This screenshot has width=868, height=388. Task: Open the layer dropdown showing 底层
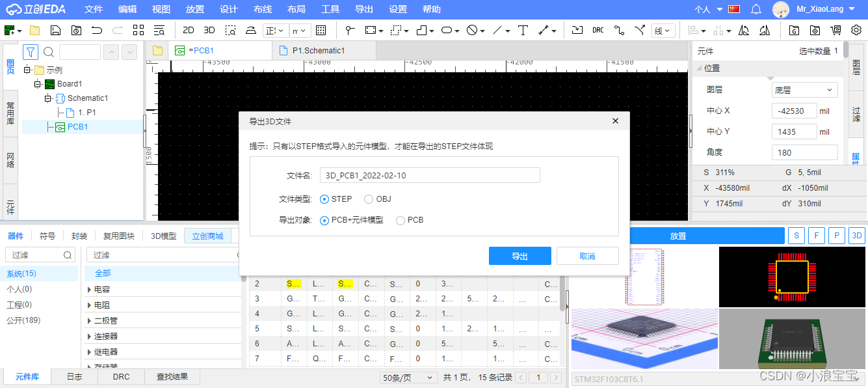[804, 90]
